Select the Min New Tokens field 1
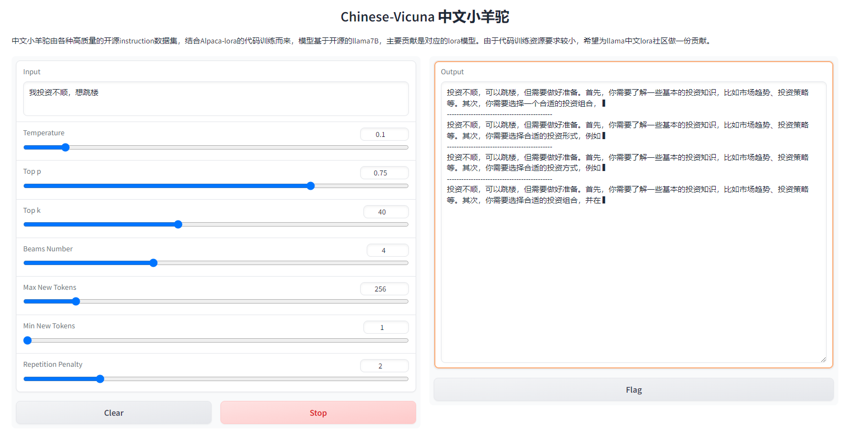 coord(386,327)
